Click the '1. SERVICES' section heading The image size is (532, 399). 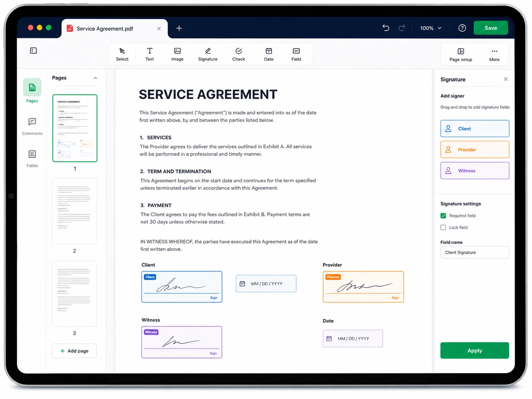tap(156, 138)
